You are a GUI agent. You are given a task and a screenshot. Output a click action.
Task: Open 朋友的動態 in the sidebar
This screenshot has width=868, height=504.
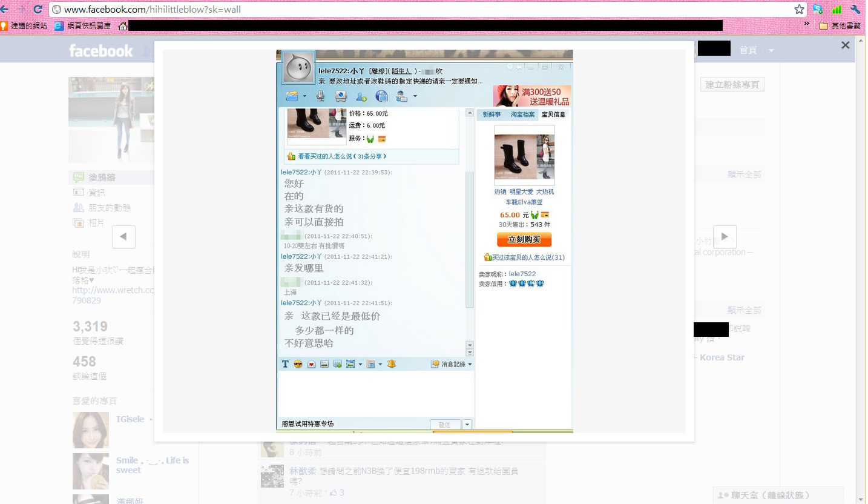pyautogui.click(x=101, y=207)
